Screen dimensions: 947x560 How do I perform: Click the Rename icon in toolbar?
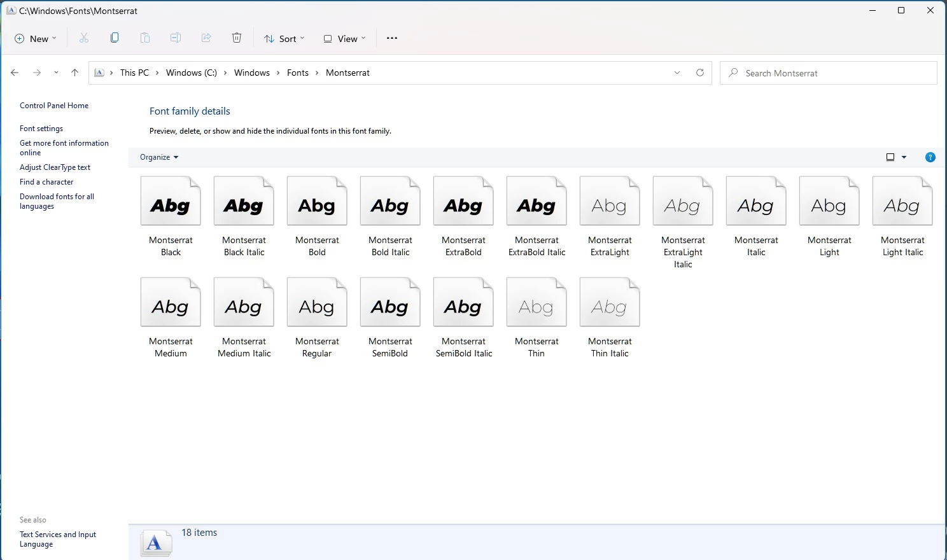(176, 38)
